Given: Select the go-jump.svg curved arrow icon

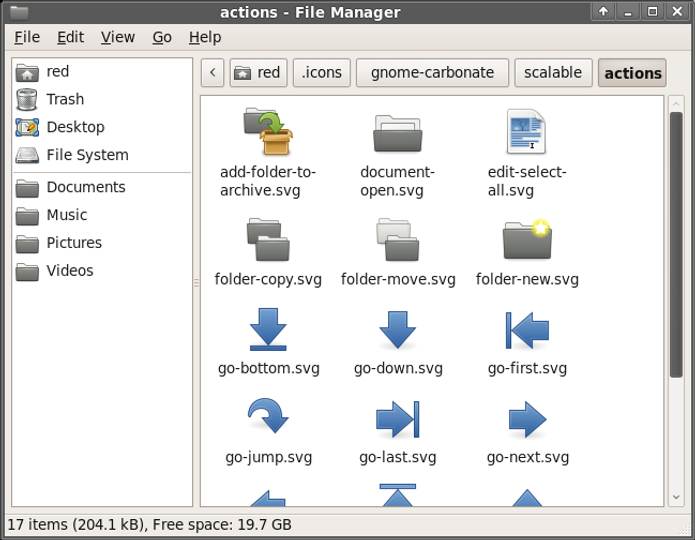Looking at the screenshot, I should (x=268, y=415).
